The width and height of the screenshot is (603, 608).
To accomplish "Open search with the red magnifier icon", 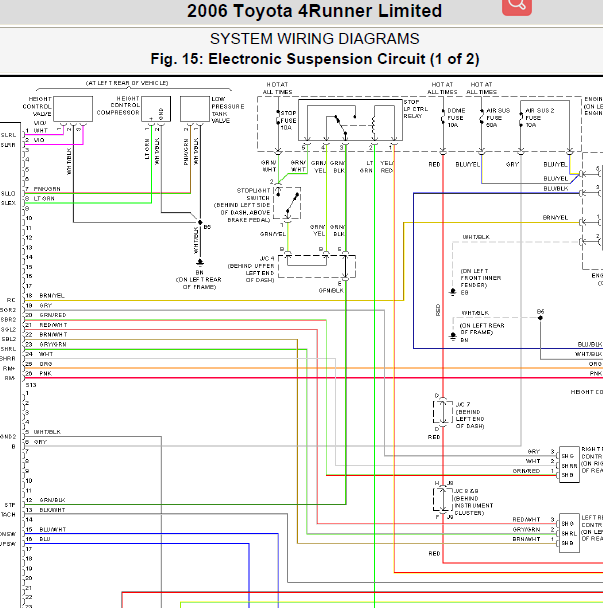I will (517, 5).
